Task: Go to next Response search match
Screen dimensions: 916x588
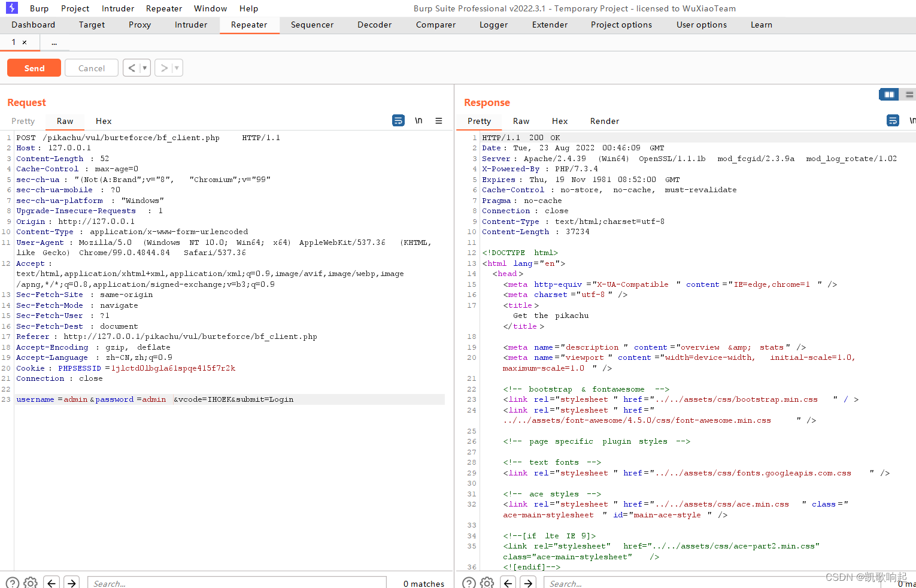Action: tap(528, 583)
